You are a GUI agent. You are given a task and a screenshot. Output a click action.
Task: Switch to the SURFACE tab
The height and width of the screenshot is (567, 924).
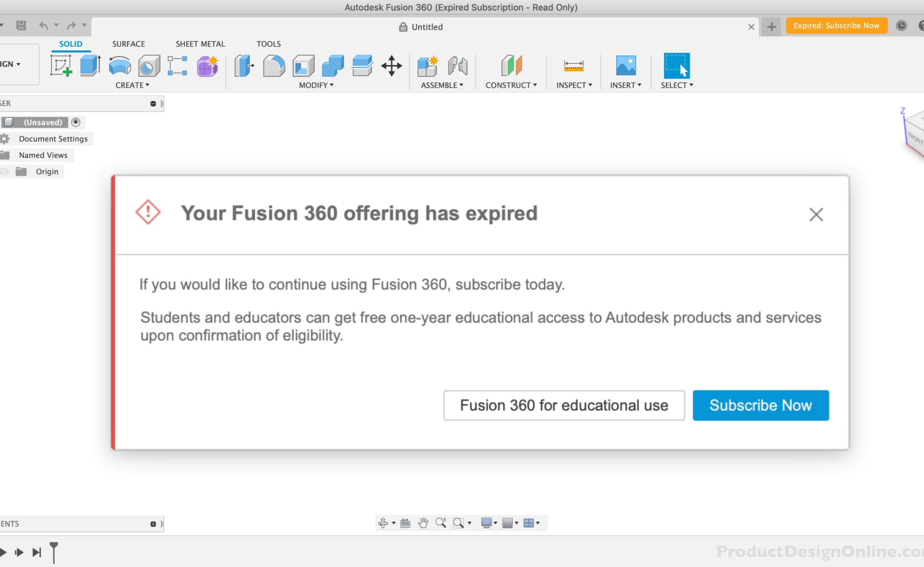(129, 44)
